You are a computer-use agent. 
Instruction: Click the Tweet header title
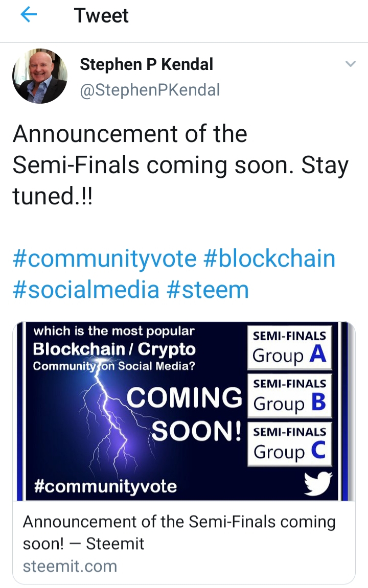point(101,16)
